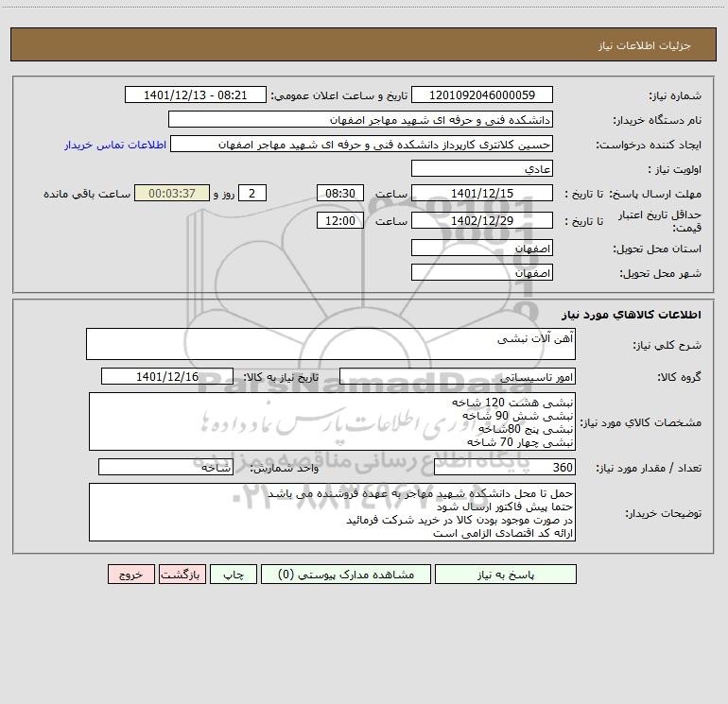Open مشاهده مدارک پیوستی (0) button
The height and width of the screenshot is (704, 728).
point(346,574)
